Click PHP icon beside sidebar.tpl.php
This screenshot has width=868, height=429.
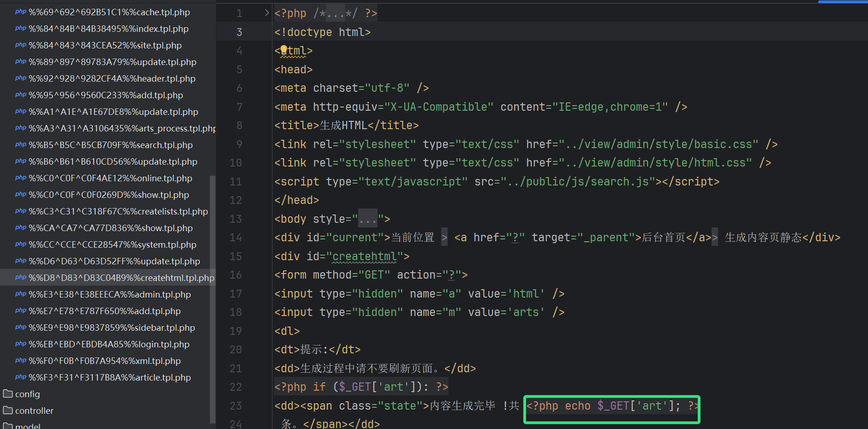tap(20, 328)
